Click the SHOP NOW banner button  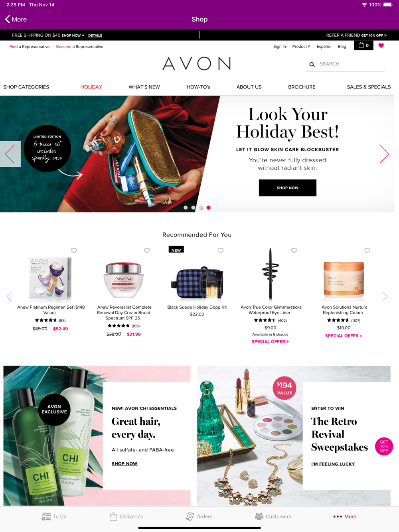(288, 188)
